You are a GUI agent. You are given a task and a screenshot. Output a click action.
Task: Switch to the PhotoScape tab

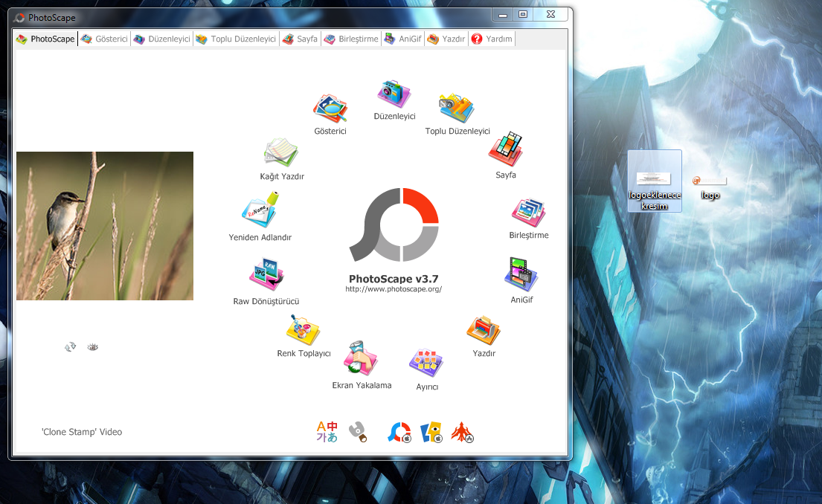click(x=45, y=39)
